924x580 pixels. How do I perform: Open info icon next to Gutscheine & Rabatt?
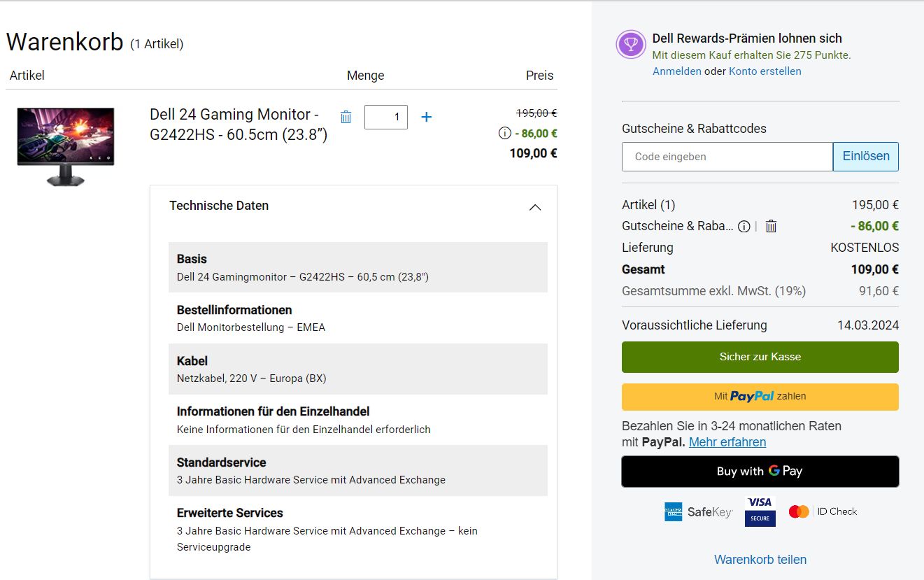744,226
